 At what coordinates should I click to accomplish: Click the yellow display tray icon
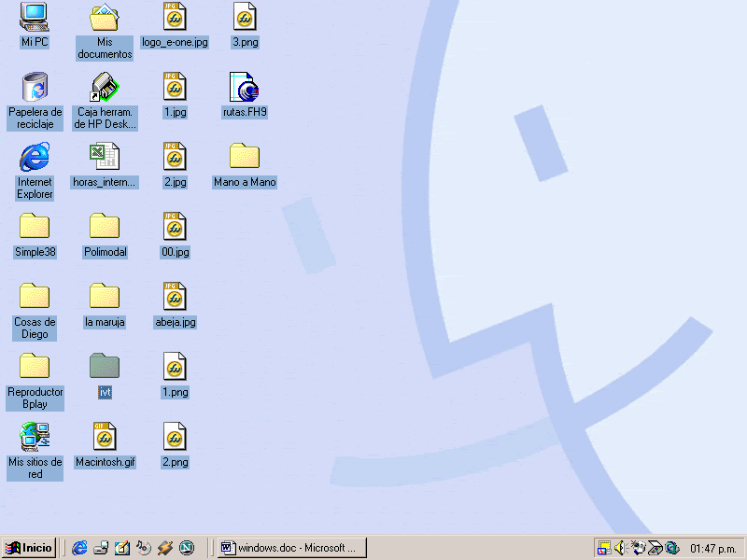pyautogui.click(x=604, y=549)
